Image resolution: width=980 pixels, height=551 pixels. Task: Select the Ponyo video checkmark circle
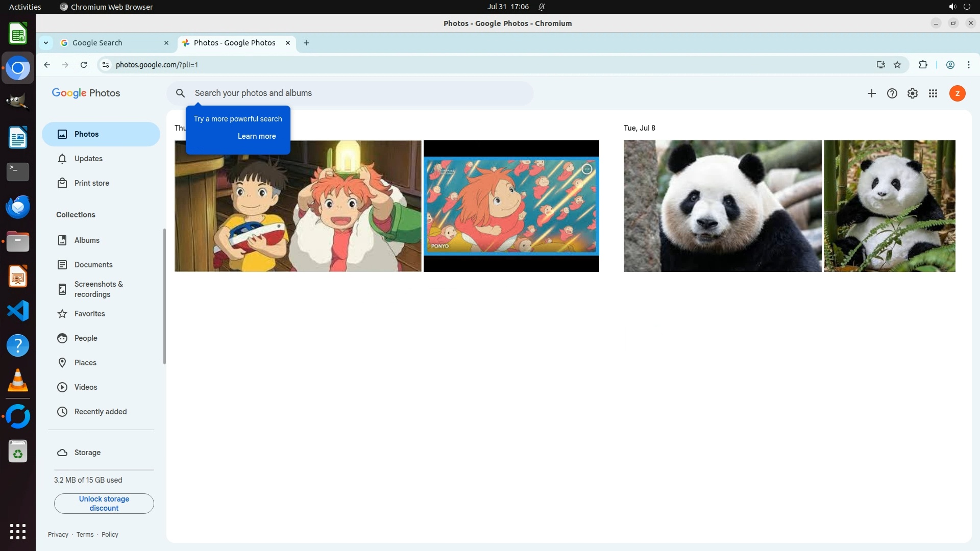coord(587,169)
